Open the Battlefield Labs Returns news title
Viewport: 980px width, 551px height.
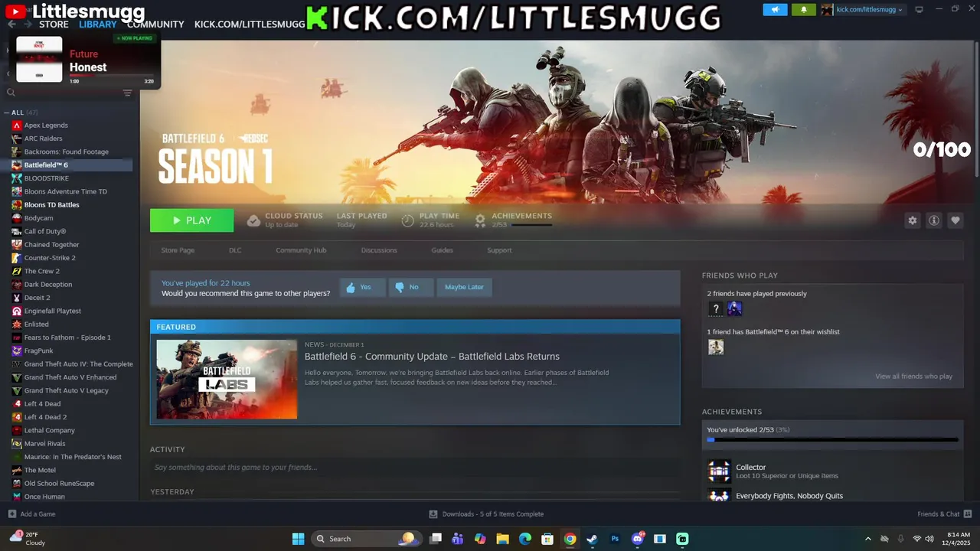[x=432, y=357]
